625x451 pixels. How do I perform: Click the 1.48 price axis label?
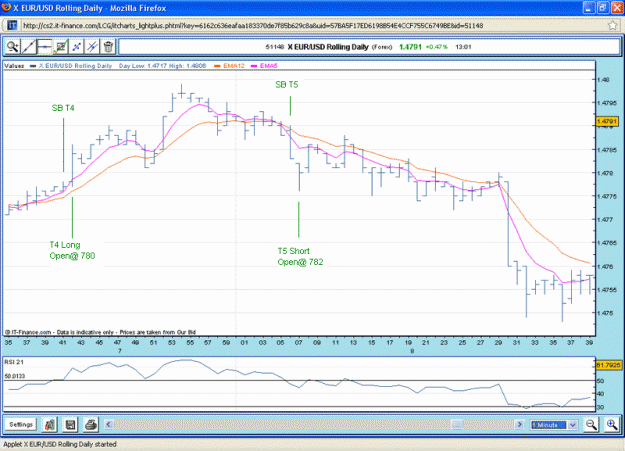point(603,80)
